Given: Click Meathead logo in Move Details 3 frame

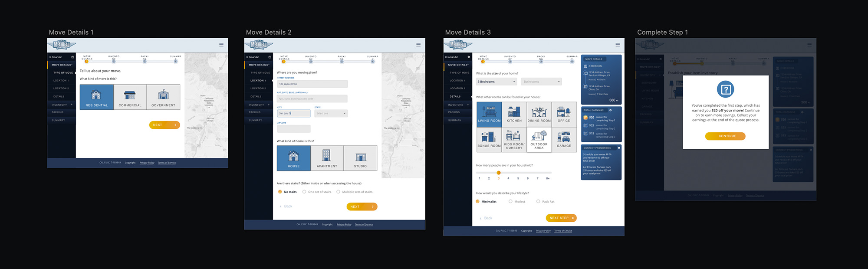Looking at the screenshot, I should pos(458,45).
